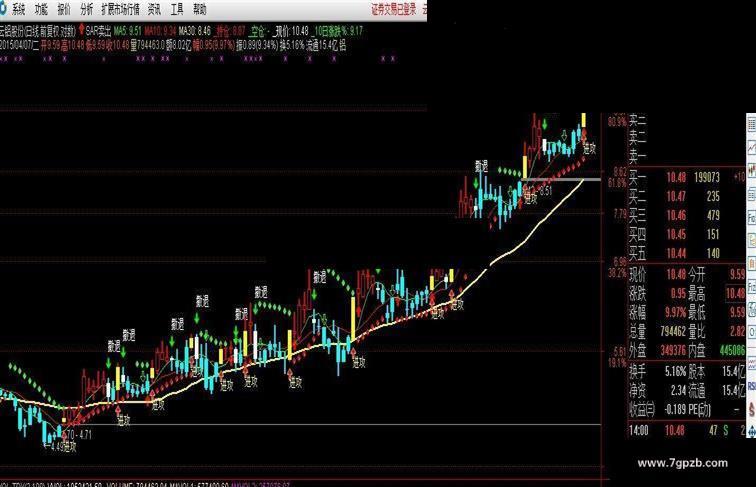Click the 19.1% retracement level label
This screenshot has height=487, width=756.
(618, 363)
